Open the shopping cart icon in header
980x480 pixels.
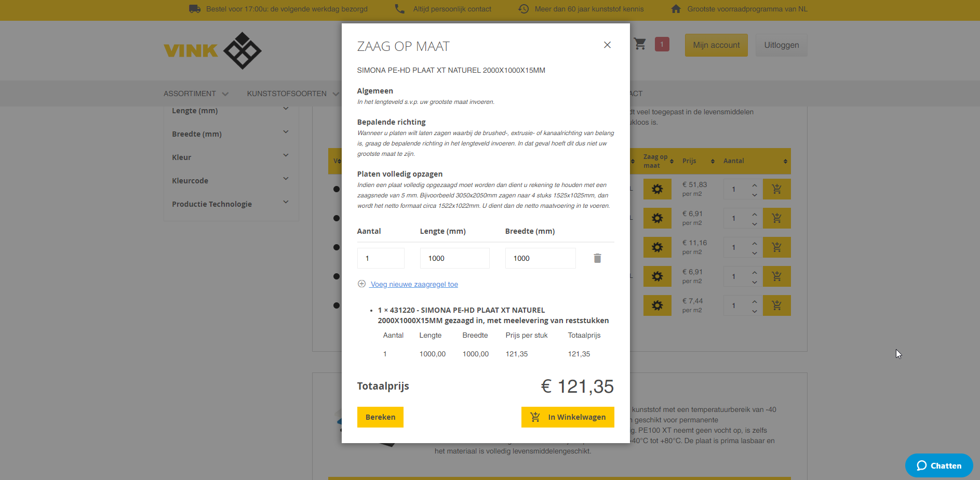pos(640,44)
